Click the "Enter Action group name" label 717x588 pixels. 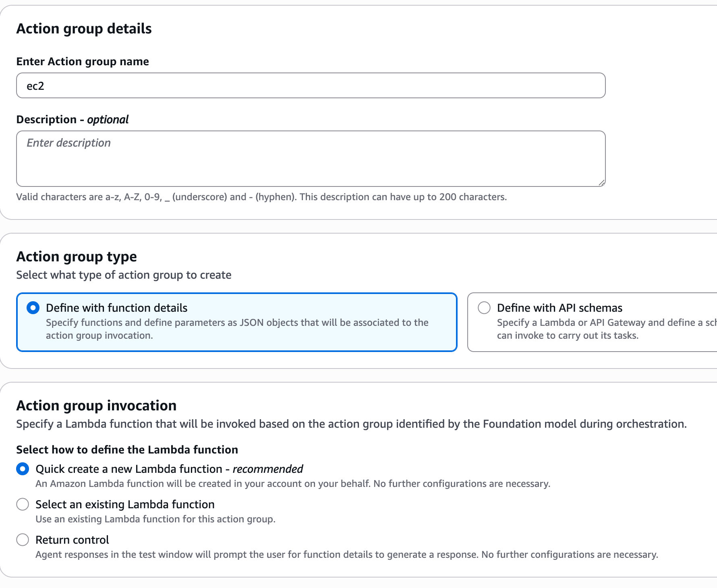(x=83, y=62)
